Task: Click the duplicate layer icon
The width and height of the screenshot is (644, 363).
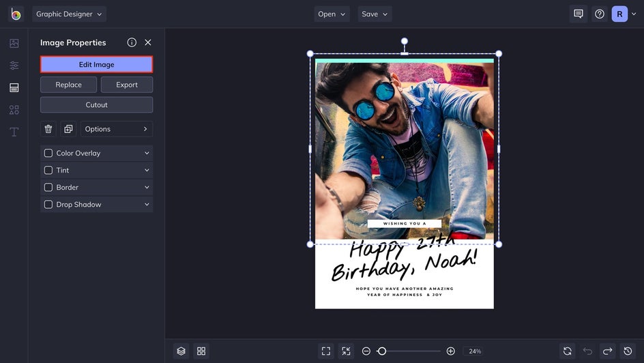Action: pos(68,129)
